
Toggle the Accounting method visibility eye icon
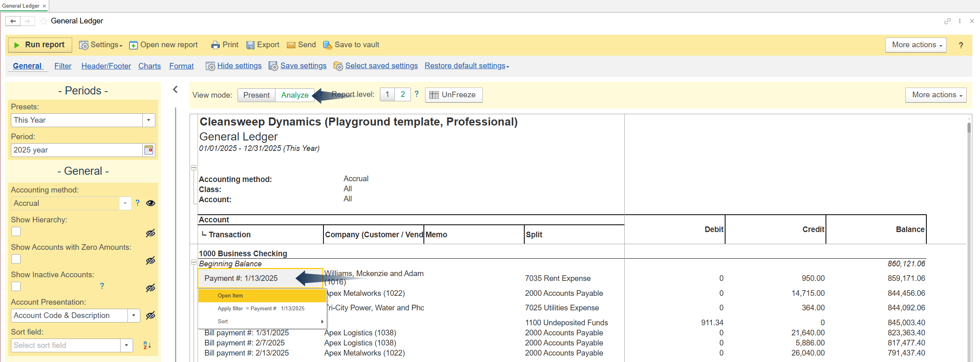click(150, 203)
